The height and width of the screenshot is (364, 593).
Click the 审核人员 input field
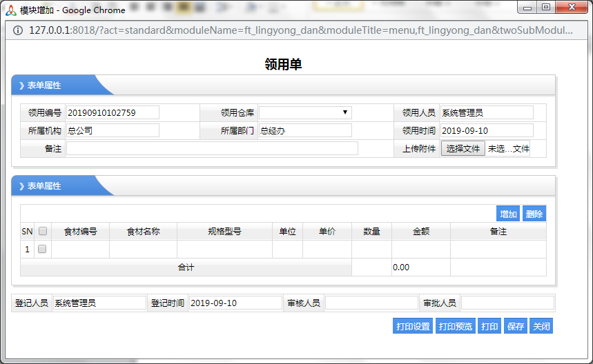click(371, 303)
